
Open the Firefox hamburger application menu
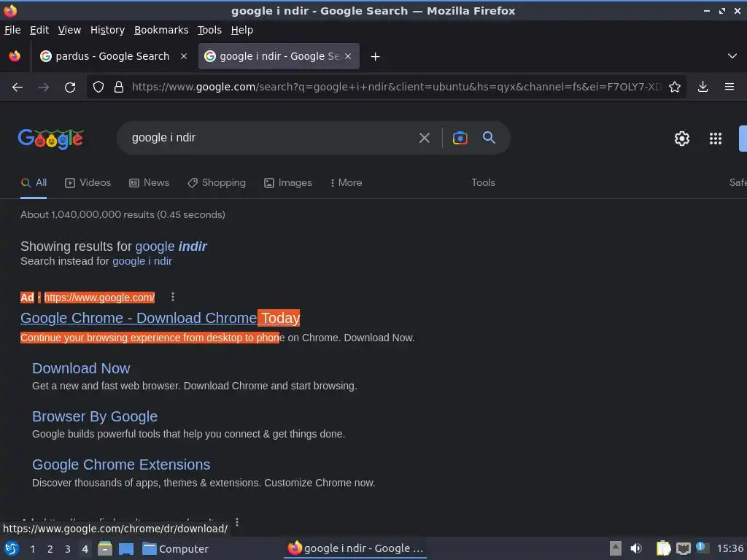(729, 87)
